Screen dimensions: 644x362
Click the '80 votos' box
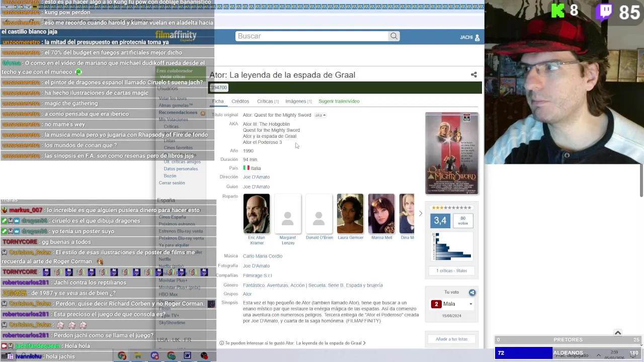pos(463,221)
